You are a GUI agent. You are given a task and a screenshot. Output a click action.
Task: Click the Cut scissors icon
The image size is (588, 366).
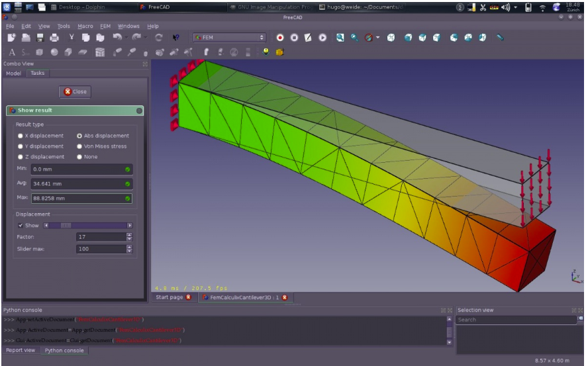[x=72, y=38]
